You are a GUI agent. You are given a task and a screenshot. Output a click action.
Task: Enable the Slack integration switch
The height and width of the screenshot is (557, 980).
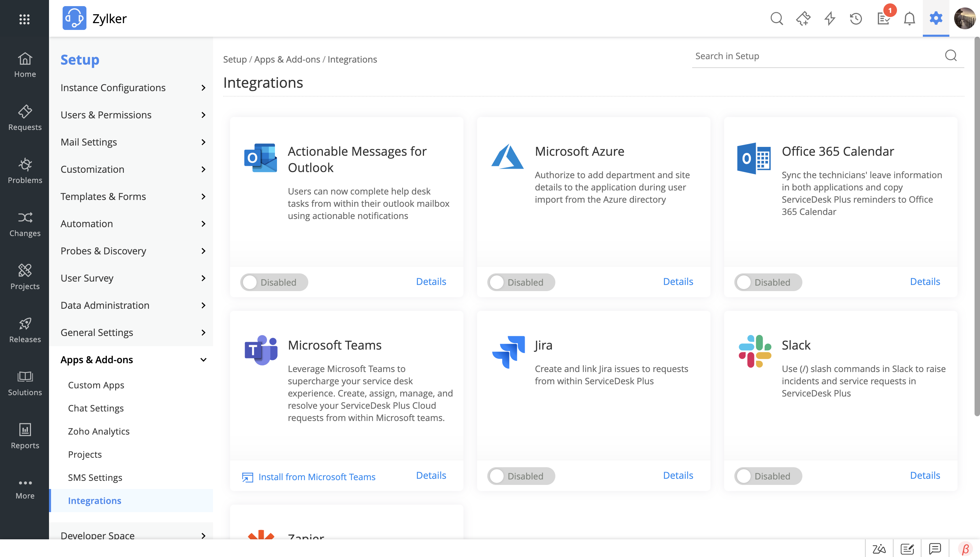coord(768,476)
